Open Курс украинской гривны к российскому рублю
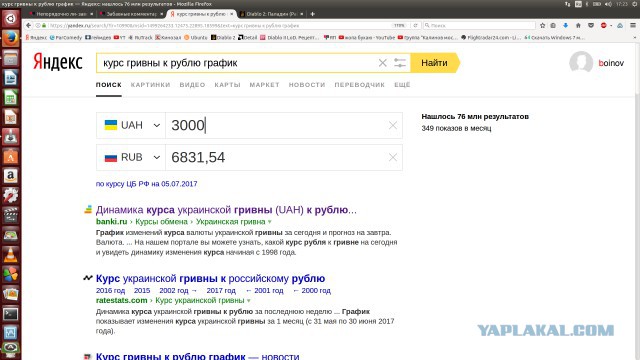 pos(210,278)
